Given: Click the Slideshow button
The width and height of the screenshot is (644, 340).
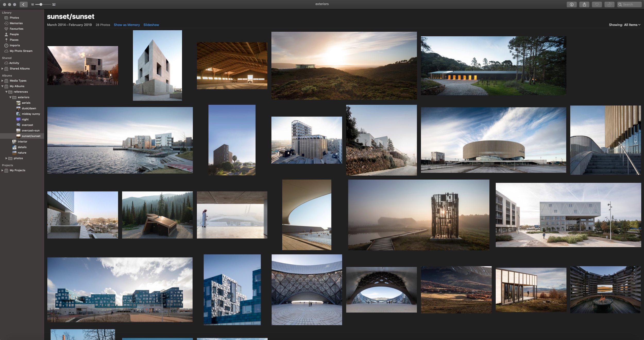Looking at the screenshot, I should (x=151, y=25).
